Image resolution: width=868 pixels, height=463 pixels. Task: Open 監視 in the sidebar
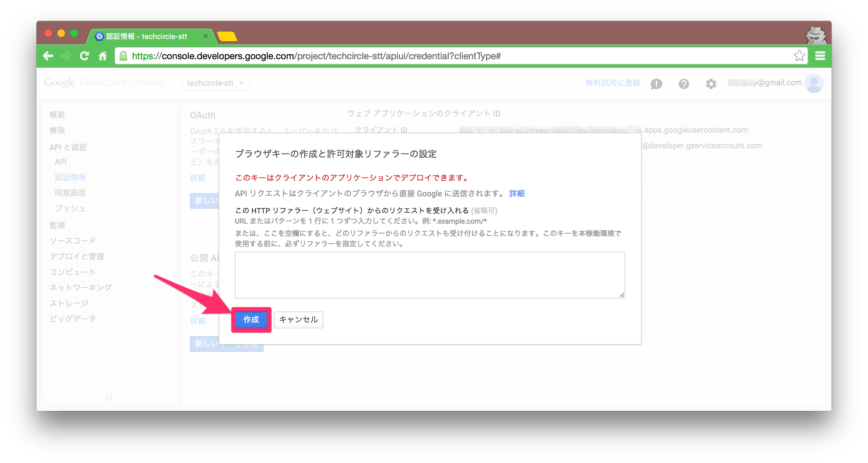pos(57,225)
